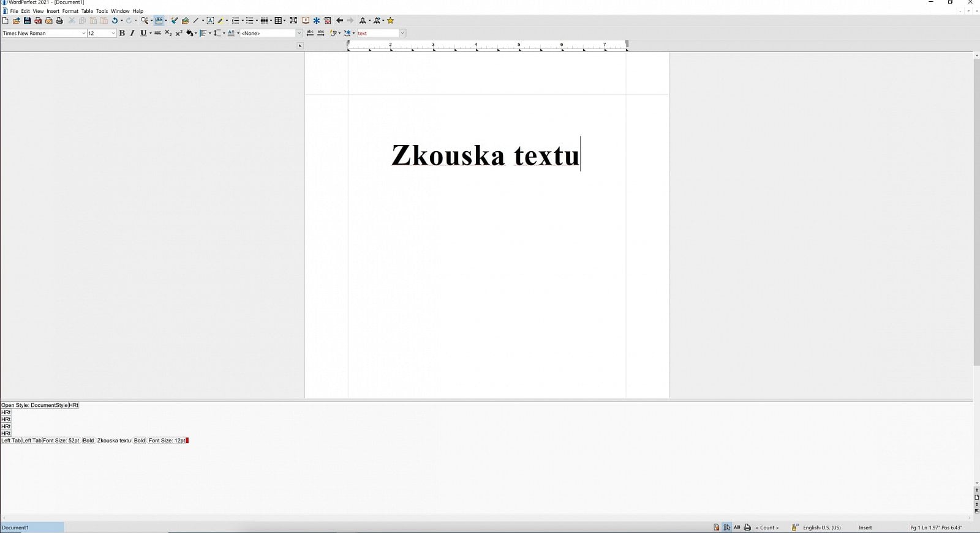Toggle the highlighted status bar cursor icon
Viewport: 980px width, 533px height.
point(726,527)
